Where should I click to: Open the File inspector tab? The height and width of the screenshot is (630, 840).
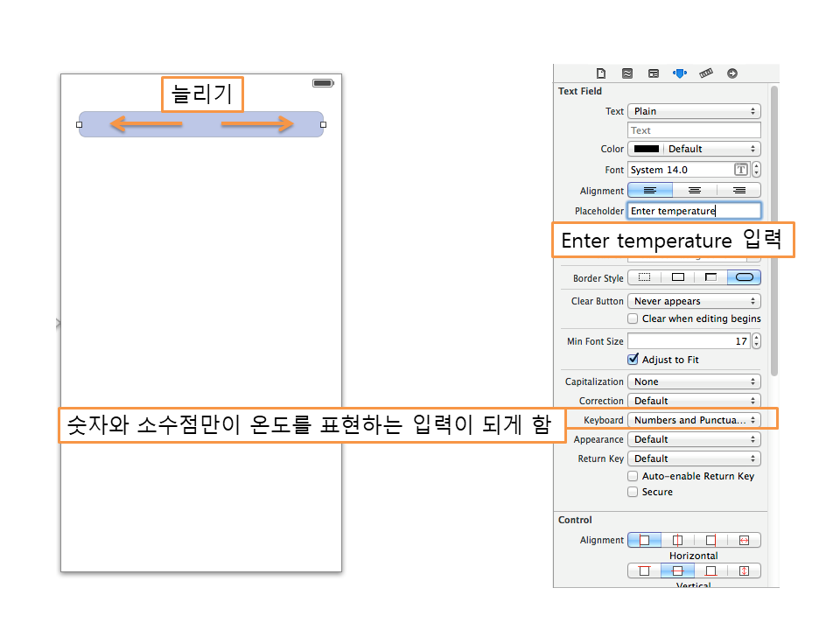click(601, 73)
